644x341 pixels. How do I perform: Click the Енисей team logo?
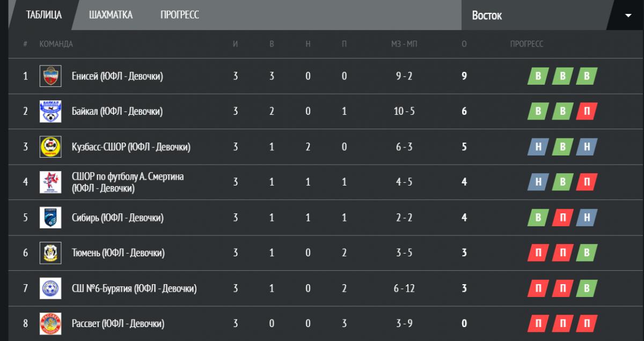pyautogui.click(x=50, y=76)
